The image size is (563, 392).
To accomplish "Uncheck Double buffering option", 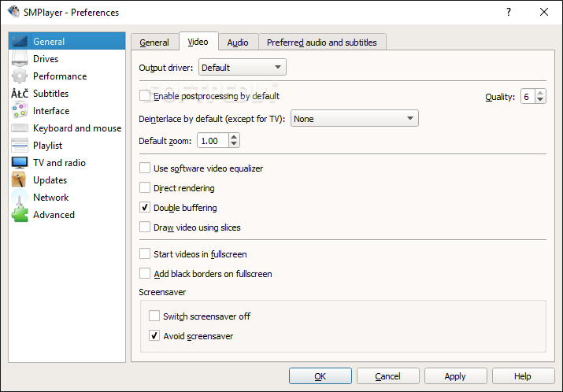I will point(145,208).
